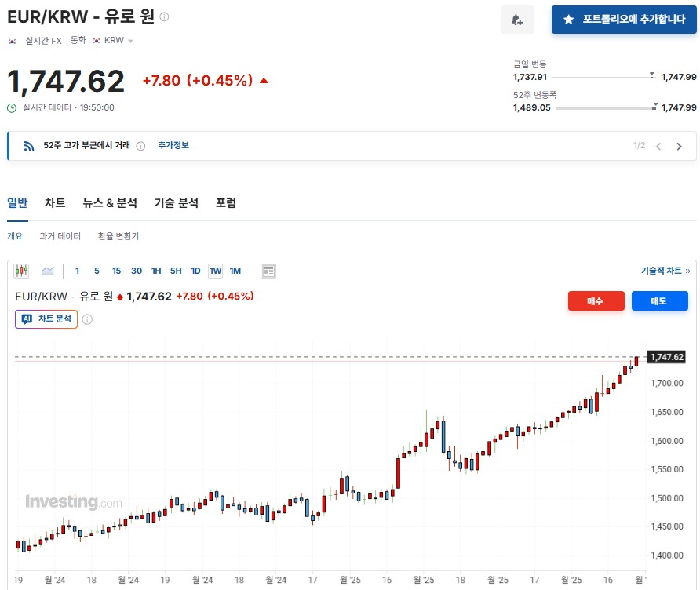Click the news layout icon in the chart toolbar
Image resolution: width=700 pixels, height=590 pixels.
pos(268,271)
